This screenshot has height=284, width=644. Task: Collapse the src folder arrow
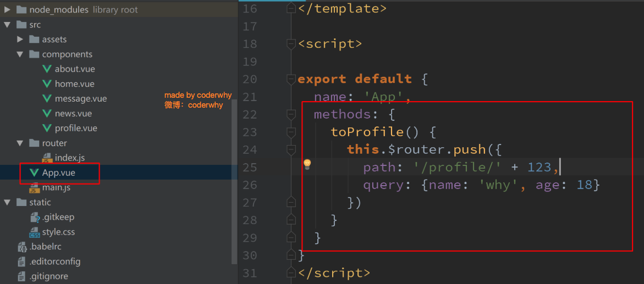click(7, 25)
